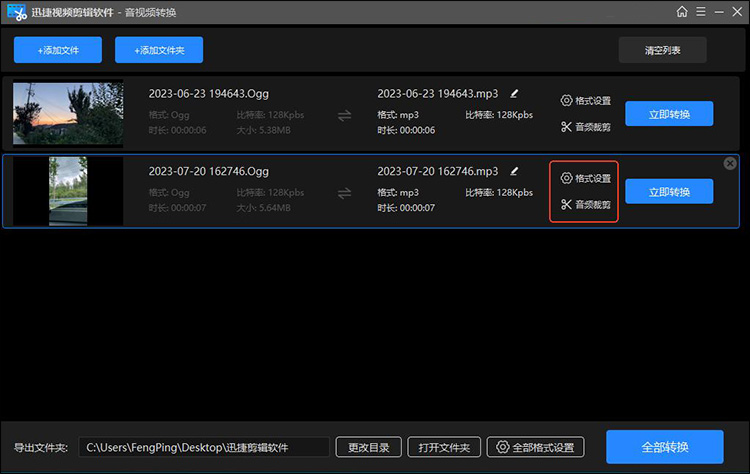Image resolution: width=750 pixels, height=474 pixels.
Task: Click the 打开文件夹 button
Action: click(444, 447)
